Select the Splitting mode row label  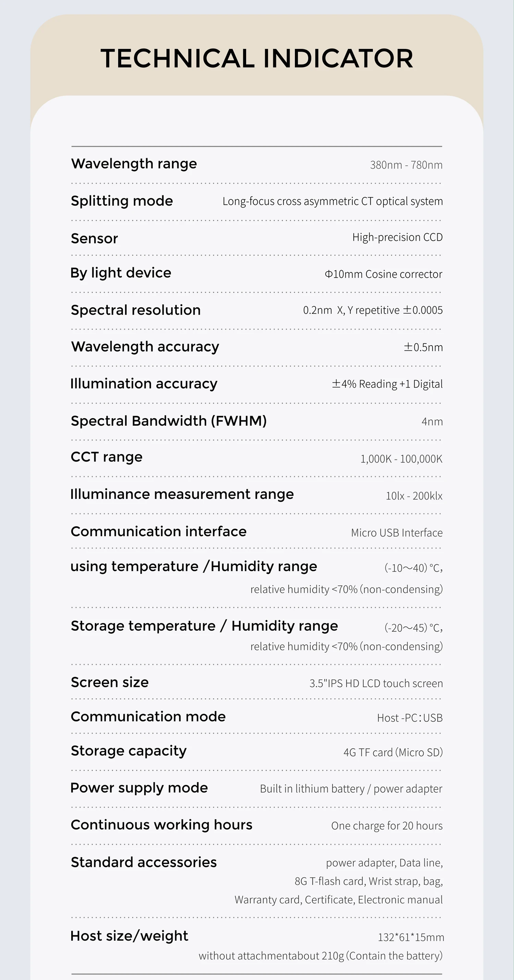tap(122, 201)
